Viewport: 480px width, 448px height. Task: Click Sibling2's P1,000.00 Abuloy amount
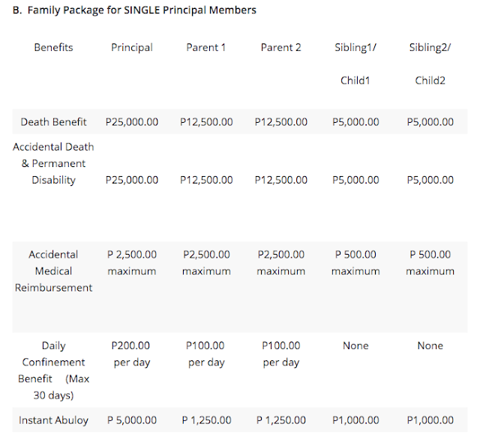(x=430, y=420)
